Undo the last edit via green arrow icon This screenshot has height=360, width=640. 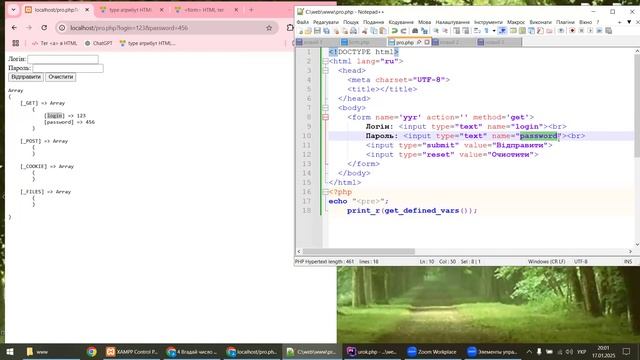pos(394,31)
